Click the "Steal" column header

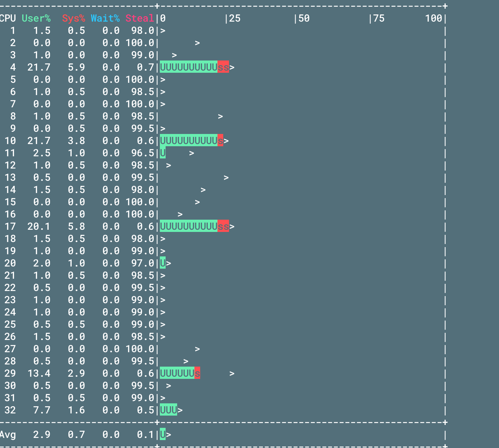click(x=140, y=18)
